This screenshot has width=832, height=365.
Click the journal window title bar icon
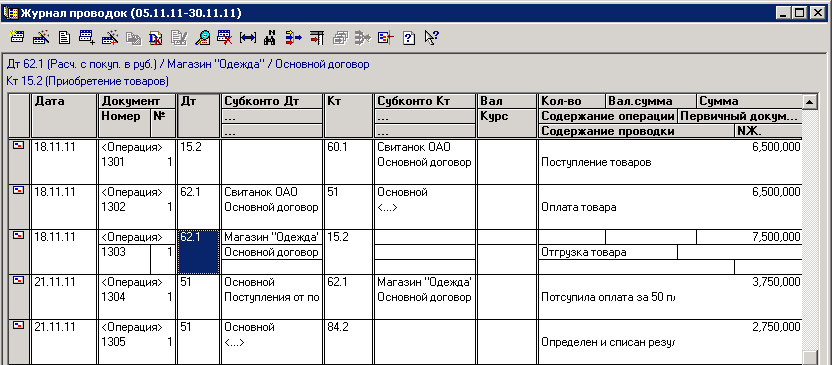click(x=11, y=12)
